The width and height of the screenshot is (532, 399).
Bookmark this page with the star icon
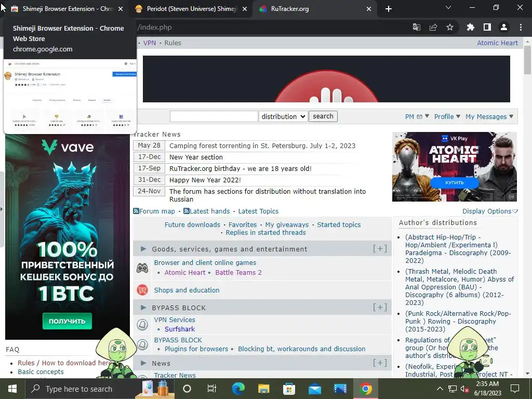point(450,27)
